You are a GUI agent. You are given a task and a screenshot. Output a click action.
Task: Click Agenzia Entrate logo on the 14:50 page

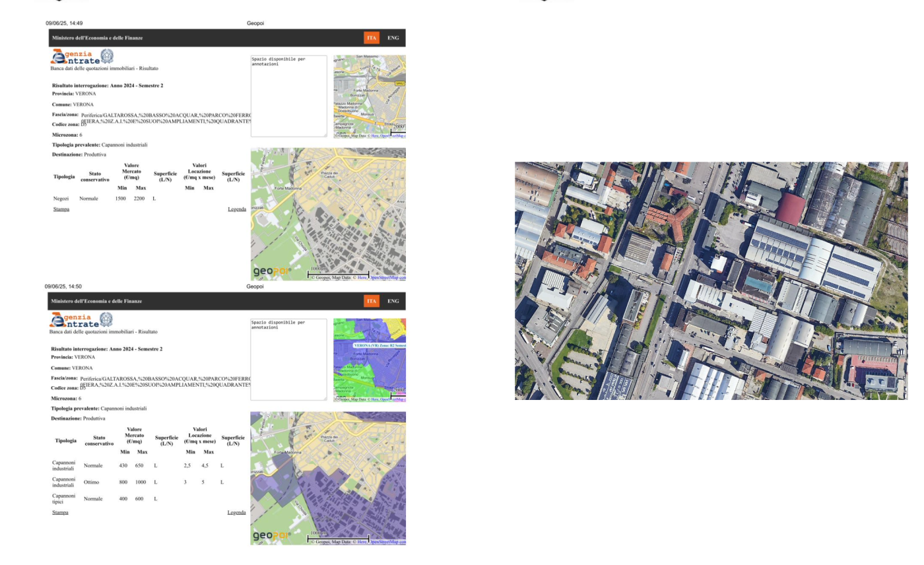click(82, 320)
